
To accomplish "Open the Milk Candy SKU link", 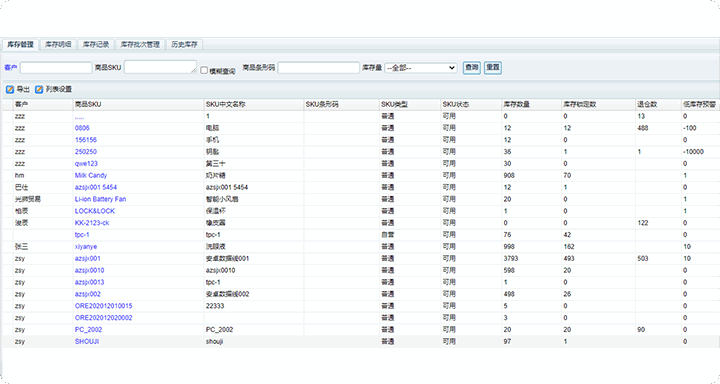I will click(x=91, y=175).
